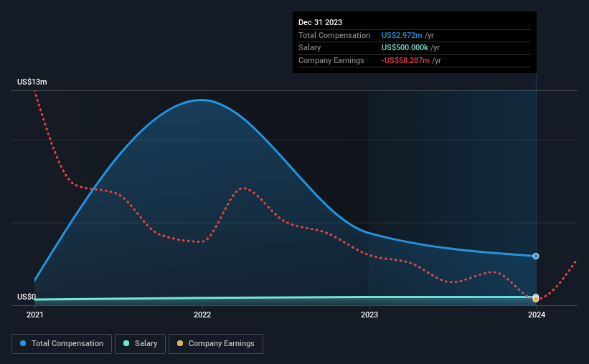Toggle the Salary legend button

(140, 344)
